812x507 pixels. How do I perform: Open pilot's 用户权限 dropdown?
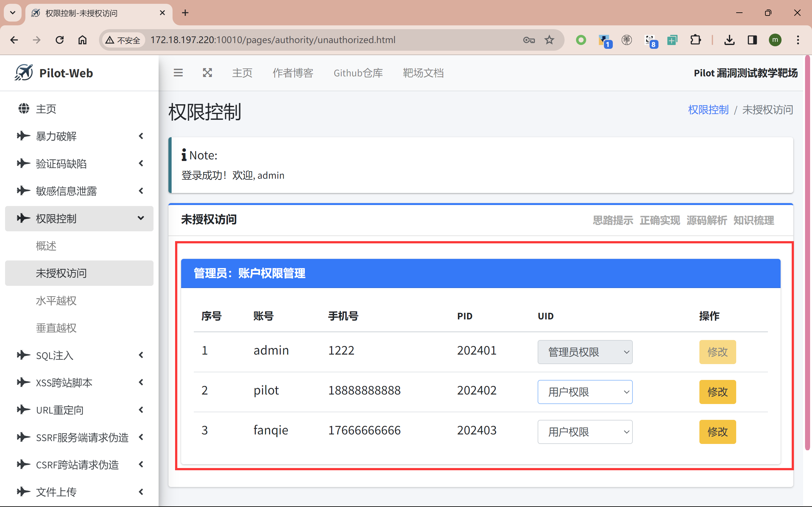(x=585, y=392)
